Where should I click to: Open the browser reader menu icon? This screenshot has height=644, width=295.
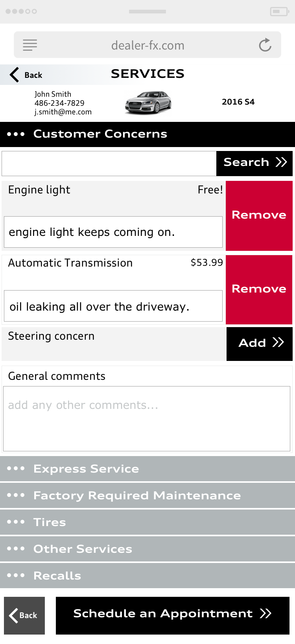tap(30, 45)
